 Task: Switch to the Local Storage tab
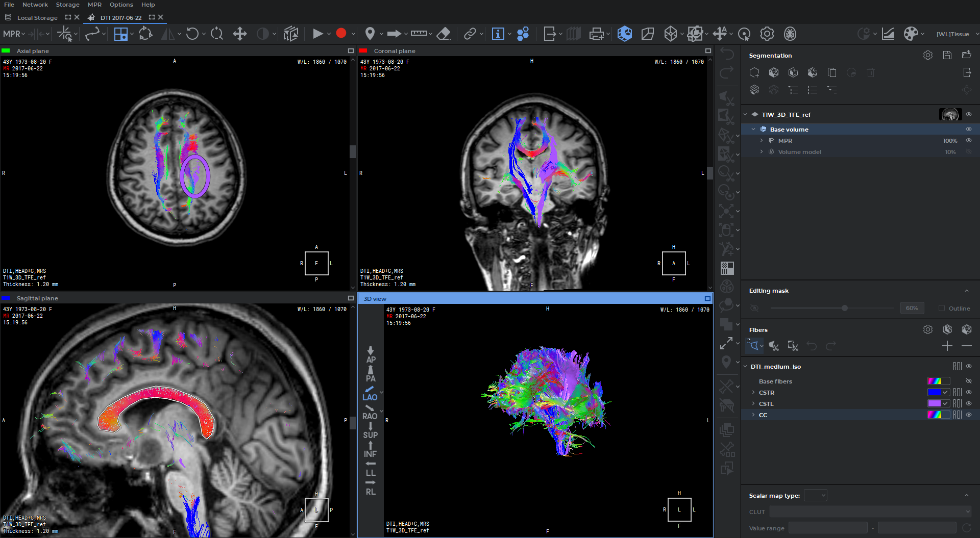[x=37, y=17]
